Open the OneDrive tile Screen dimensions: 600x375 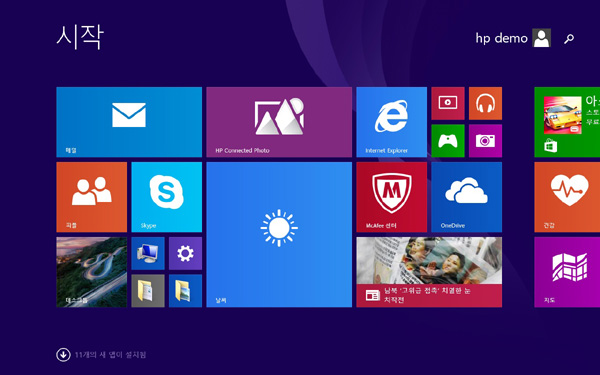point(466,197)
